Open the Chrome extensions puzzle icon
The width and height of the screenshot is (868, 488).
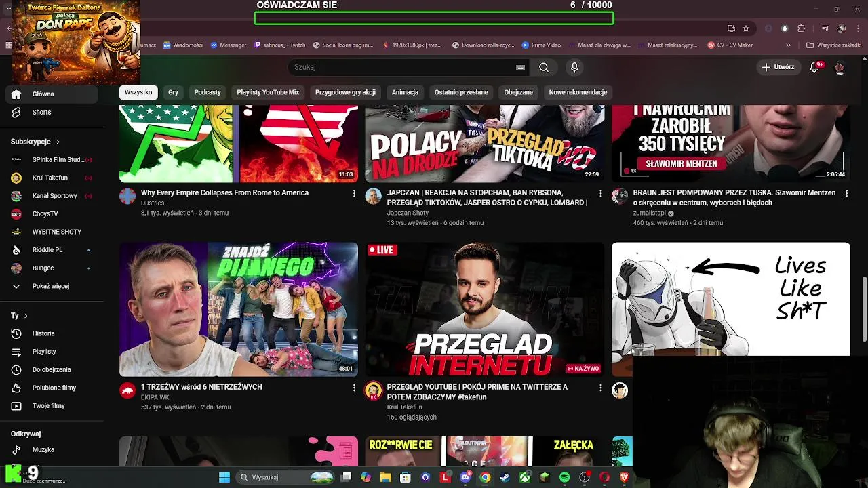tap(801, 28)
